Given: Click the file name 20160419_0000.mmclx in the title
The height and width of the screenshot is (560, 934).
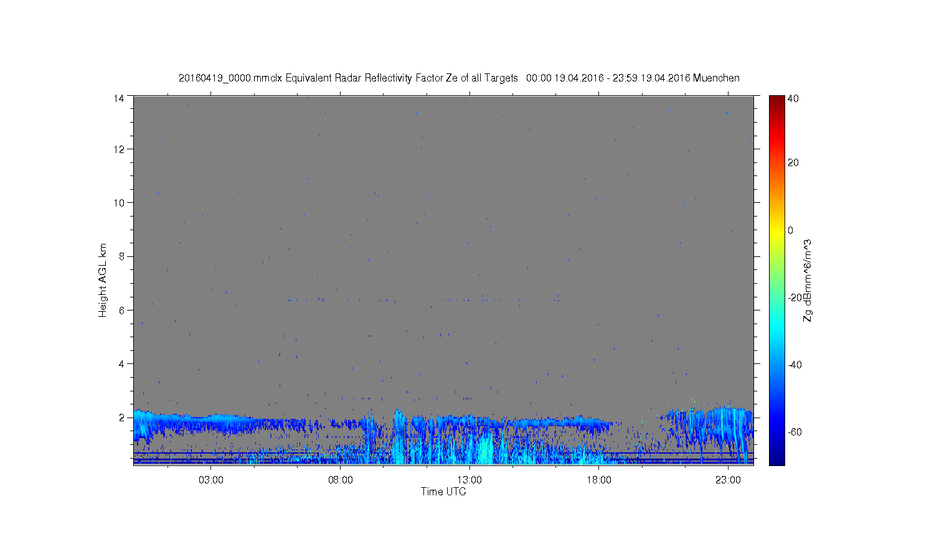Looking at the screenshot, I should click(230, 78).
